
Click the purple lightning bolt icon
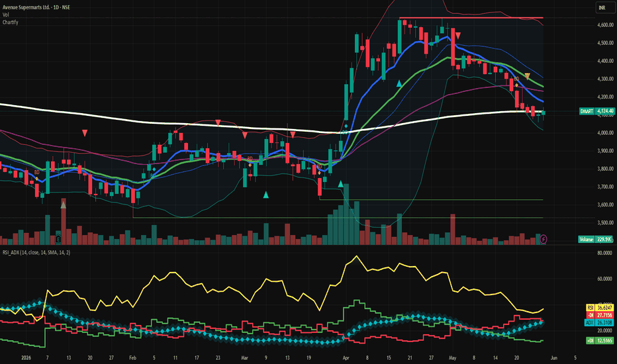point(544,239)
